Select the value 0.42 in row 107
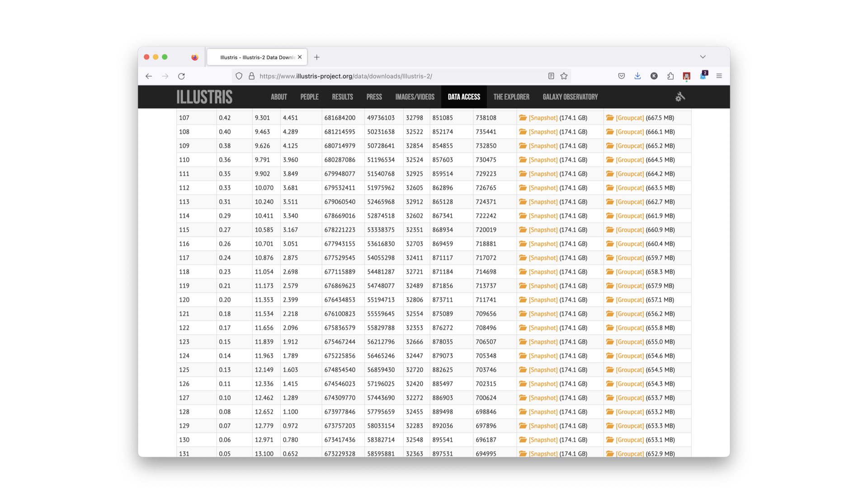 [225, 118]
